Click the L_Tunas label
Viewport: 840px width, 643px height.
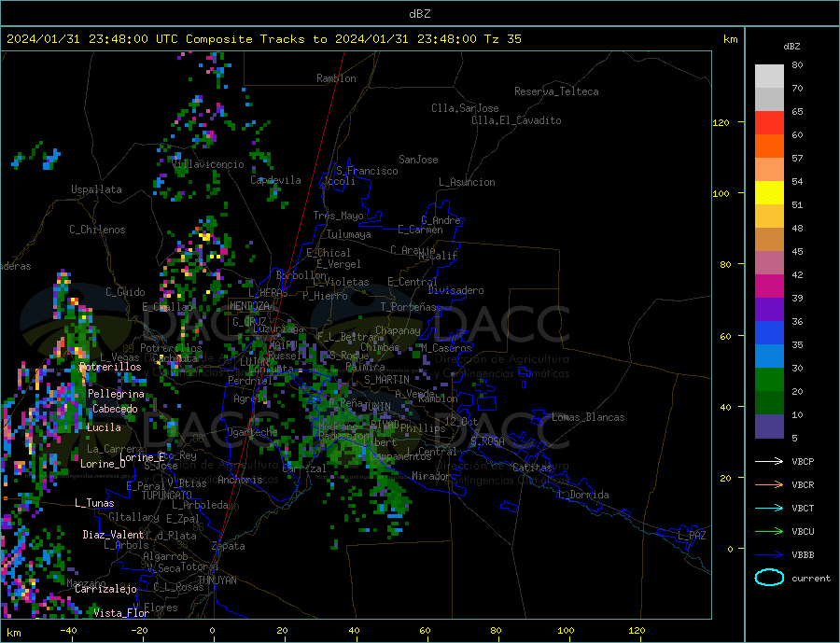pyautogui.click(x=95, y=503)
